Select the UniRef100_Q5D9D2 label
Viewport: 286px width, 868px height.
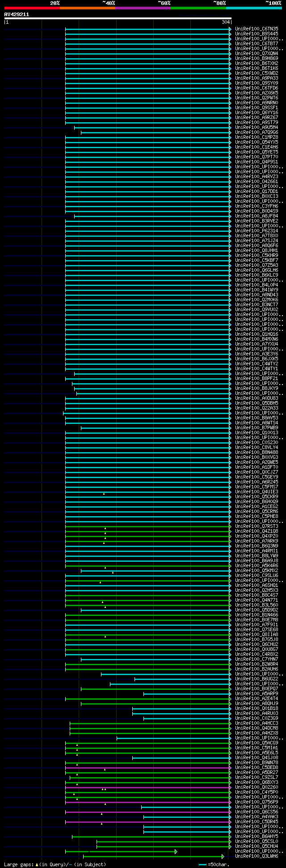coord(257,610)
